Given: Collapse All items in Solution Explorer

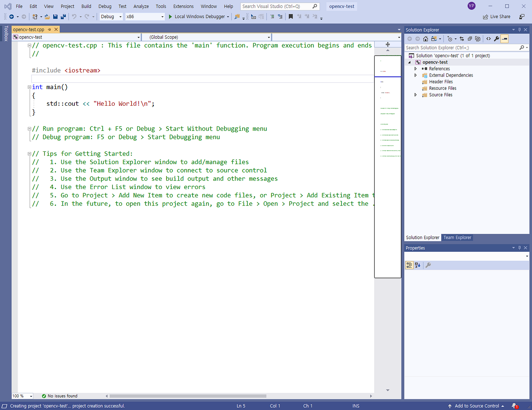Looking at the screenshot, I should point(470,38).
